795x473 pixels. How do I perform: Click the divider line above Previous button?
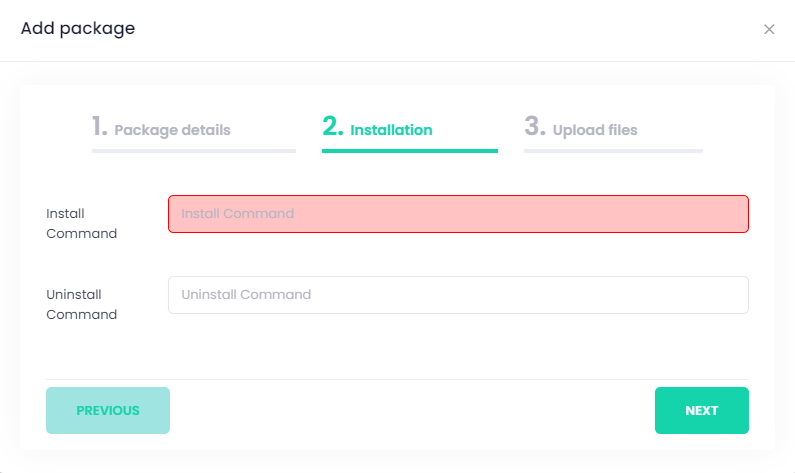tap(397, 379)
